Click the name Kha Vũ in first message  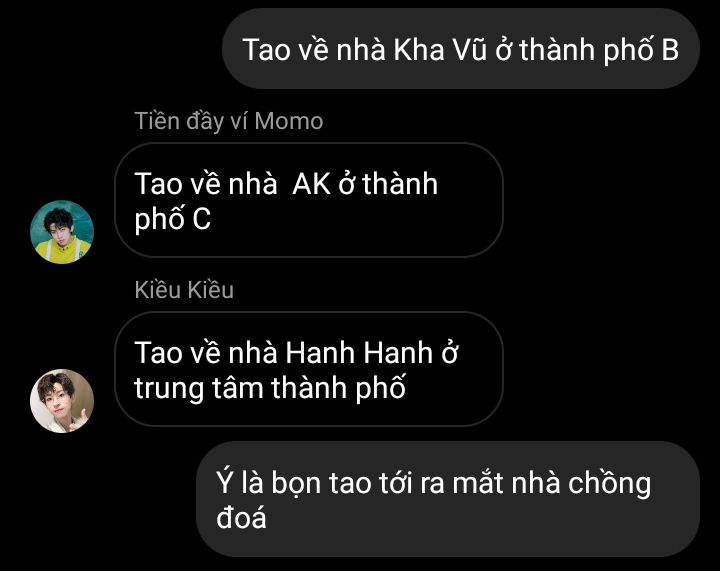point(440,50)
